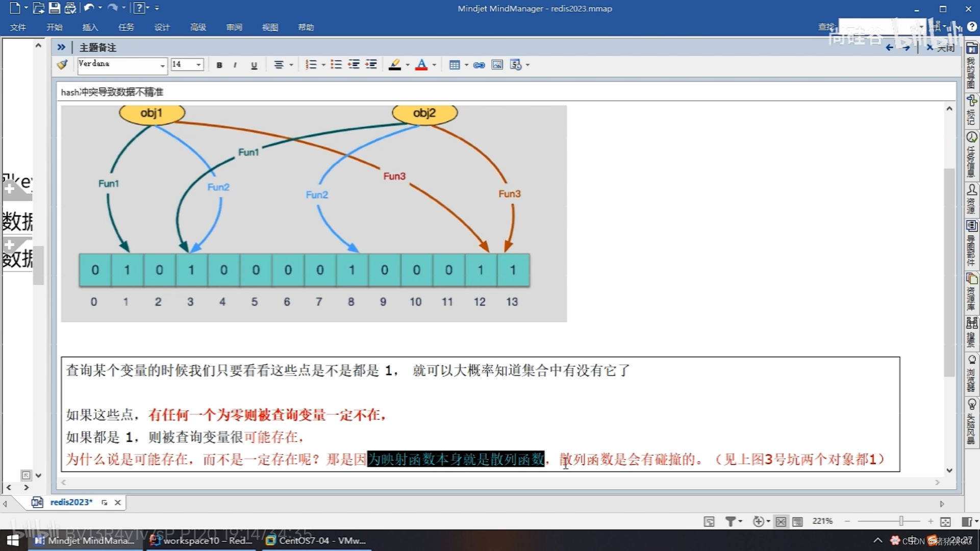Create a new map document
Screen dimensions: 980x551
pos(14,8)
